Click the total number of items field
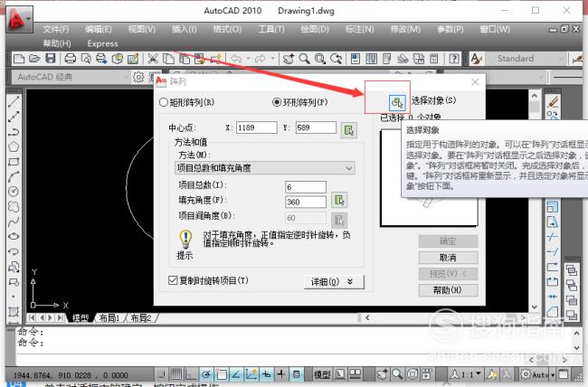 click(x=306, y=187)
